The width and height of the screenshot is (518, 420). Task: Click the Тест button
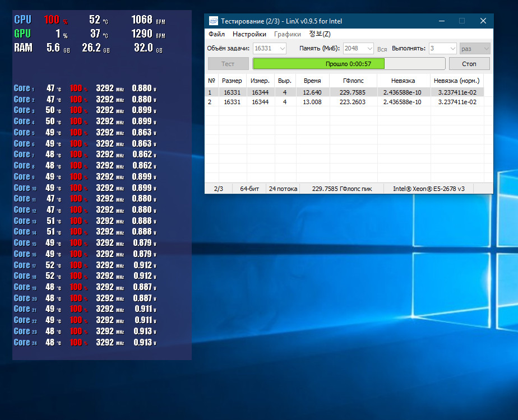point(228,64)
